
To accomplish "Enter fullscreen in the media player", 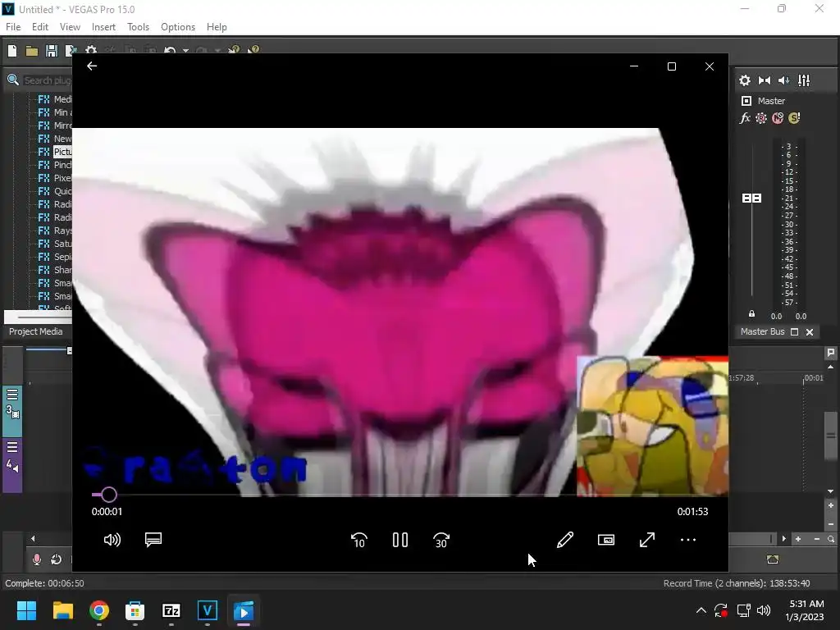I will [x=647, y=540].
